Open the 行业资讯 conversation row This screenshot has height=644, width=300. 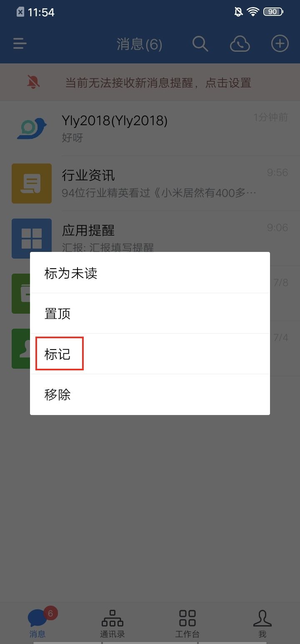(150, 184)
